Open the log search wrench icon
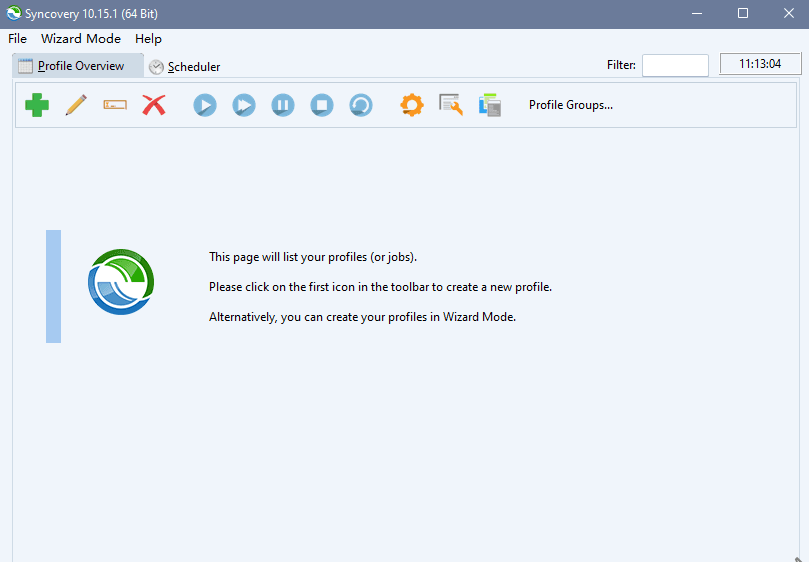Viewport: 809px width, 562px height. pyautogui.click(x=451, y=105)
